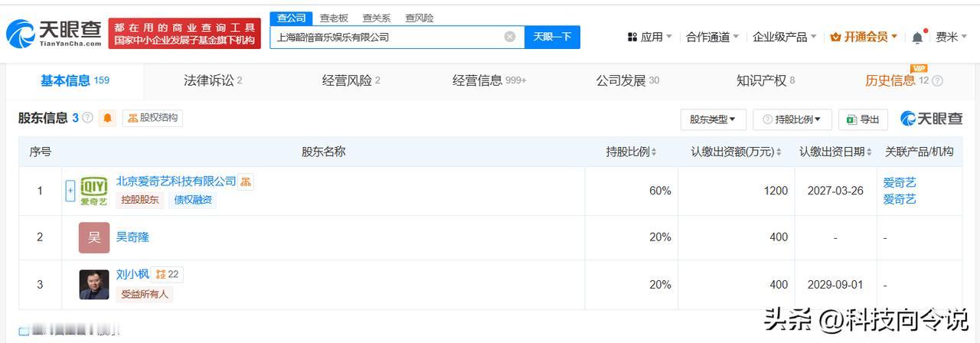This screenshot has height=343, width=980.
Task: Open the 股东类型 filter dropdown
Action: point(713,119)
